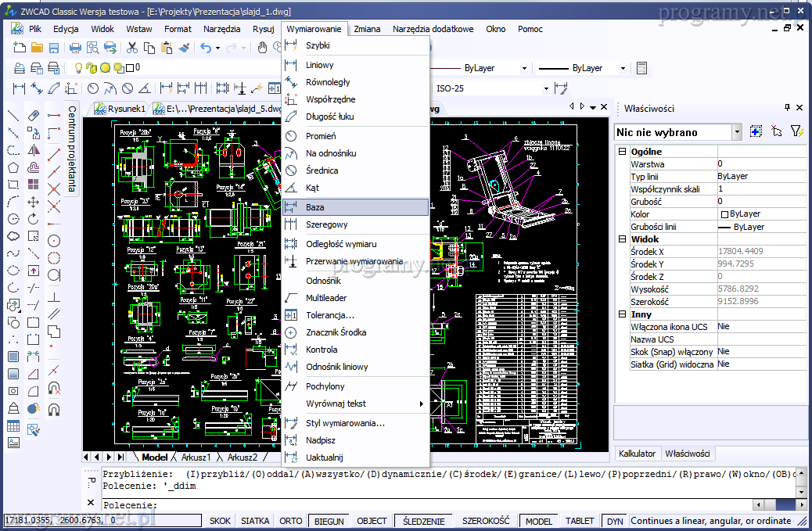Toggle the ORTO mode in the status bar
Screen dimensions: 812x531
pos(291,521)
